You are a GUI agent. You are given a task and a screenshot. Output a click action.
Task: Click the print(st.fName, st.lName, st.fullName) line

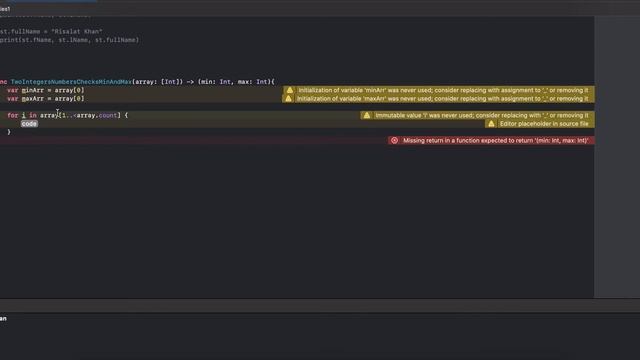coord(69,40)
